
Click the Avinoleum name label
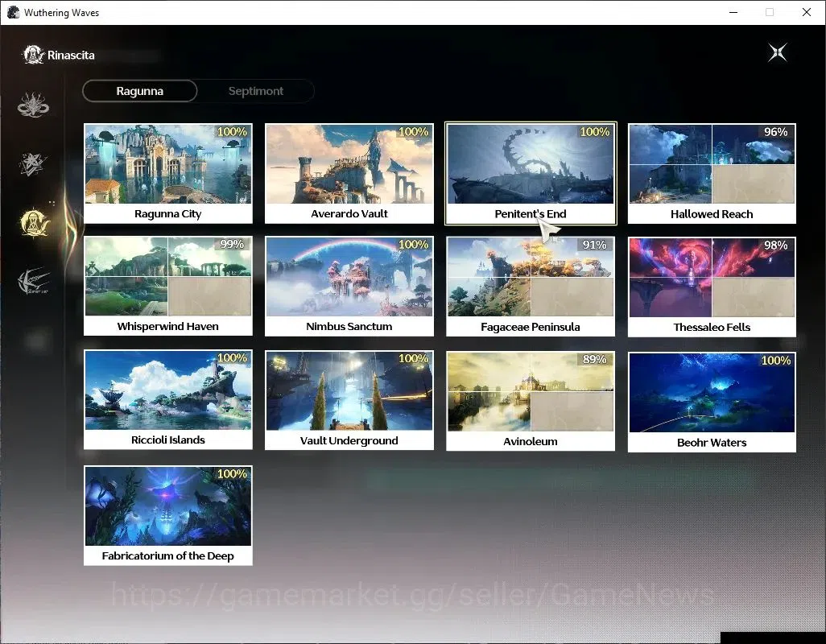coord(531,441)
